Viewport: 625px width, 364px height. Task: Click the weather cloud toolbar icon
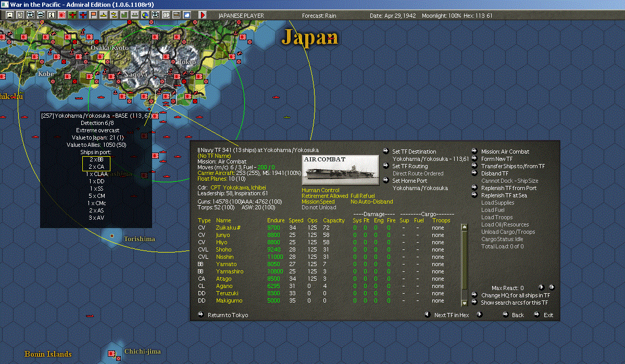[187, 15]
